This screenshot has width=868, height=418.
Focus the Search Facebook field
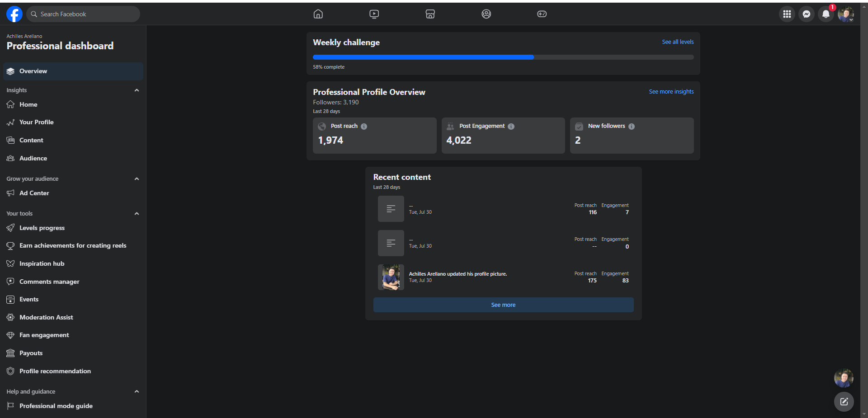(83, 14)
